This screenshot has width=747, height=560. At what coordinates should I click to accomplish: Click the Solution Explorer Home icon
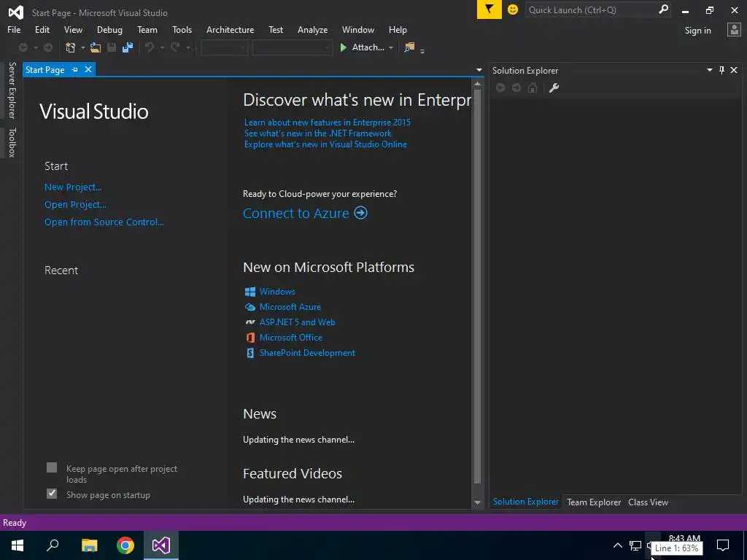(533, 87)
